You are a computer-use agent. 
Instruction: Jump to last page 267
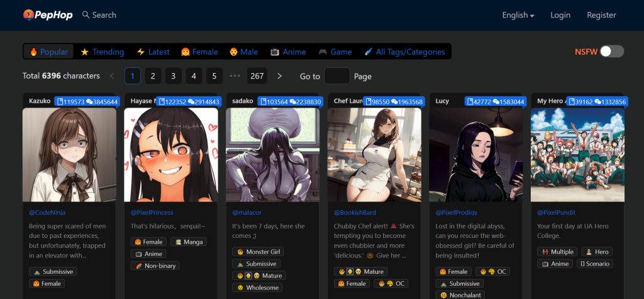(x=257, y=76)
